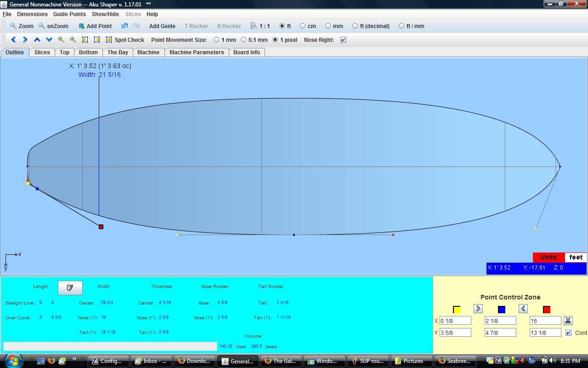Click the 1:1 scale button
The height and width of the screenshot is (368, 588).
coord(260,26)
